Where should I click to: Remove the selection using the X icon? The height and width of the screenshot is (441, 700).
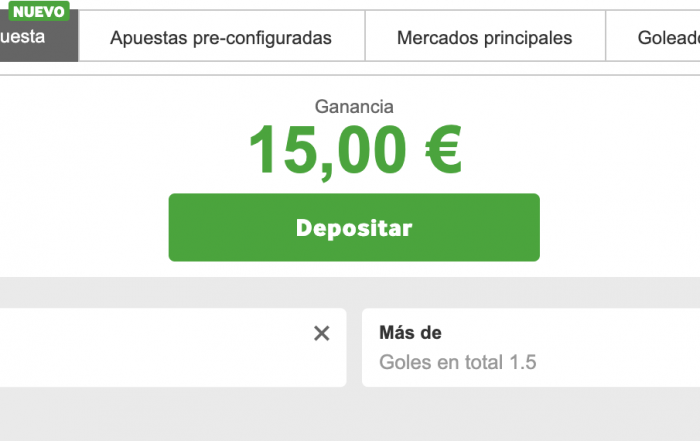(x=321, y=334)
